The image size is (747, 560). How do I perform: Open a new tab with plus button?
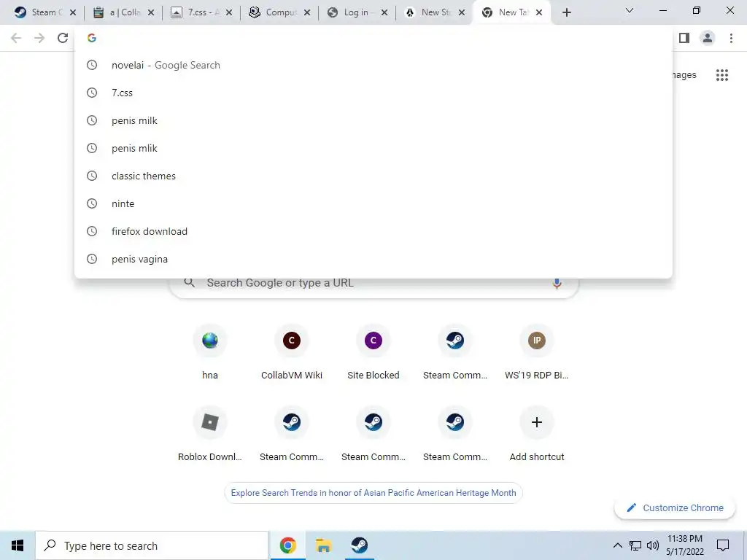(x=566, y=12)
